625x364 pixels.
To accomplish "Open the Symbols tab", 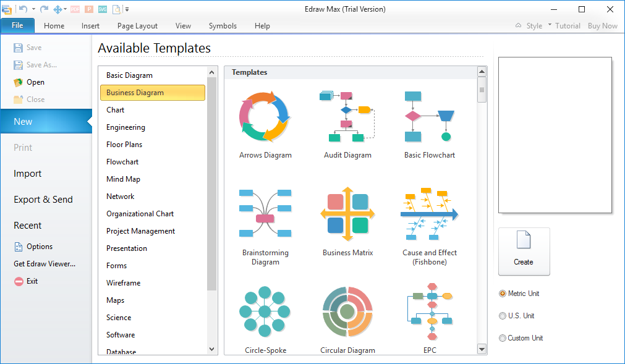I will (223, 26).
